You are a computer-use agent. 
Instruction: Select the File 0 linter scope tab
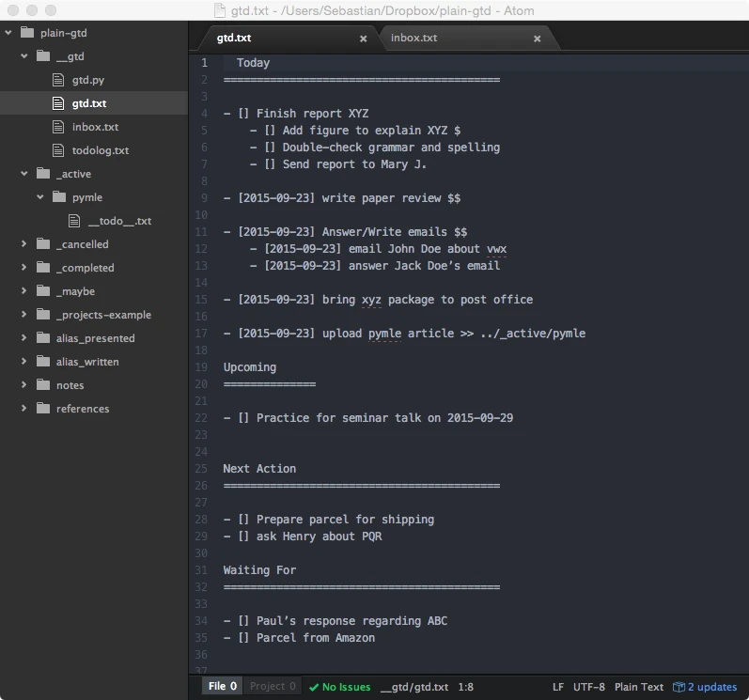click(x=222, y=686)
